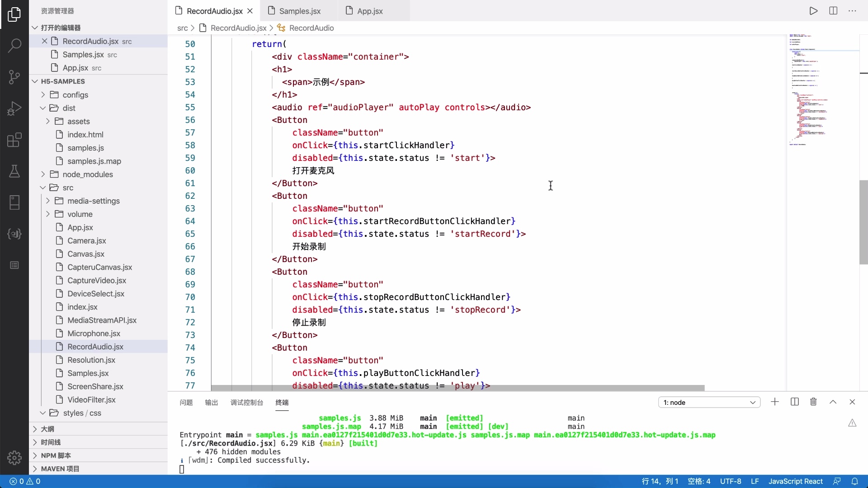868x488 pixels.
Task: Open Manage gear icon settings
Action: tap(14, 457)
